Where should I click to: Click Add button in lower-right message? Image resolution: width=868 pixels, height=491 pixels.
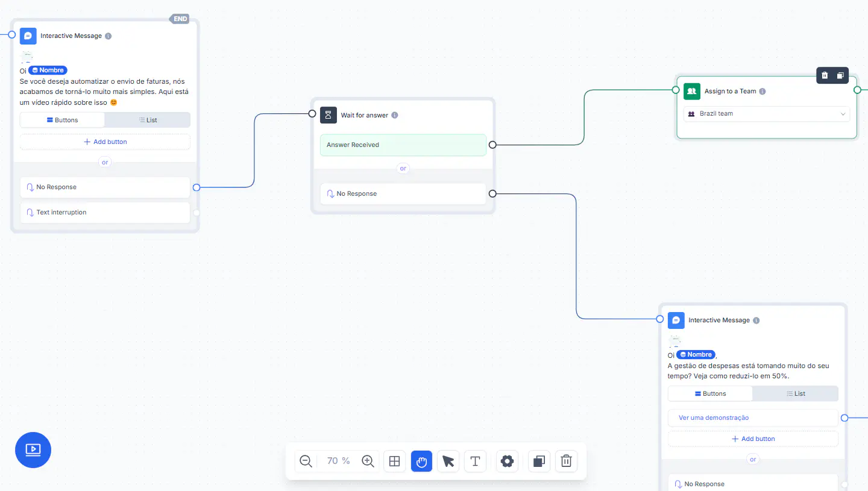point(753,439)
